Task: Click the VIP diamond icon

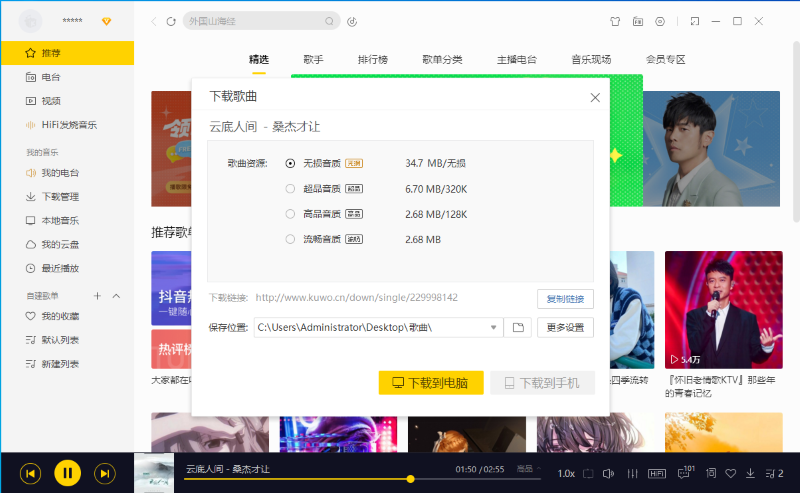Action: point(107,21)
